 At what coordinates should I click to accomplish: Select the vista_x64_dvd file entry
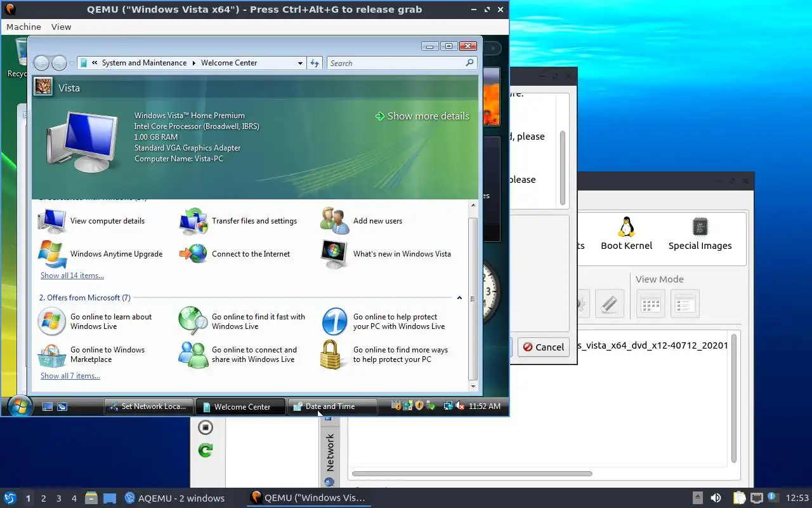pos(652,345)
